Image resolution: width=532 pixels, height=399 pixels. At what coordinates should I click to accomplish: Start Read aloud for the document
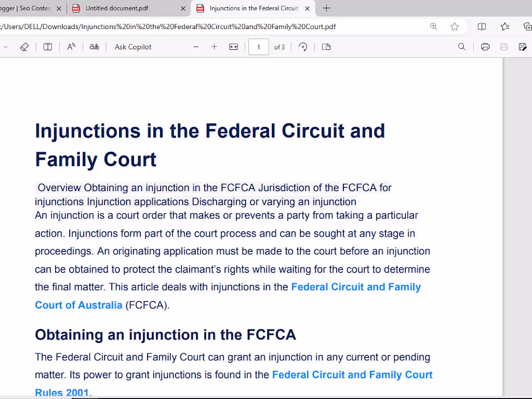coord(71,46)
